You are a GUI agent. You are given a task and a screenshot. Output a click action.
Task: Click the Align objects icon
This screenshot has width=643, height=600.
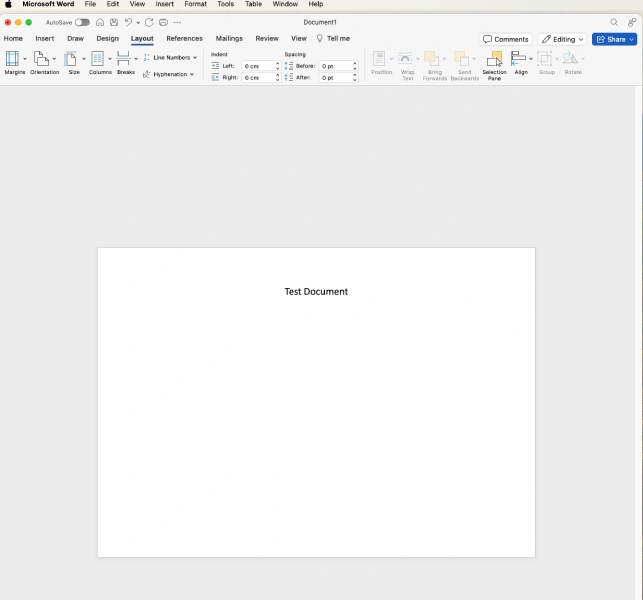pyautogui.click(x=518, y=59)
